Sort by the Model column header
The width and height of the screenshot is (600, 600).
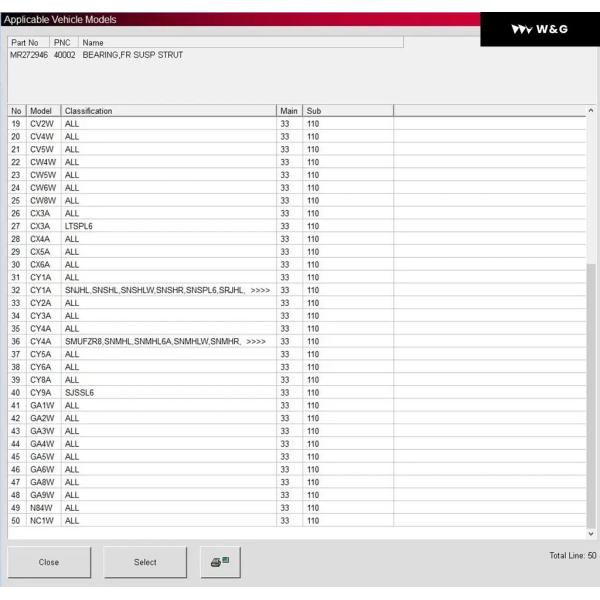coord(41,111)
